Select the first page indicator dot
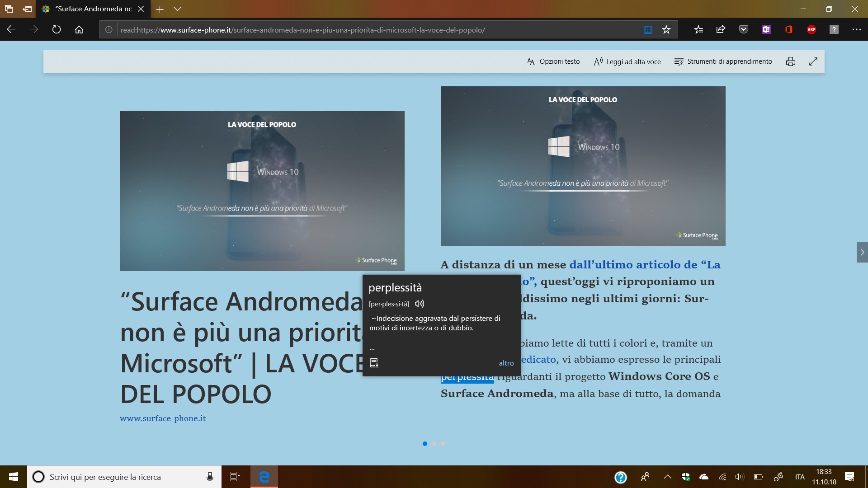Viewport: 868px width, 488px height. pyautogui.click(x=425, y=444)
